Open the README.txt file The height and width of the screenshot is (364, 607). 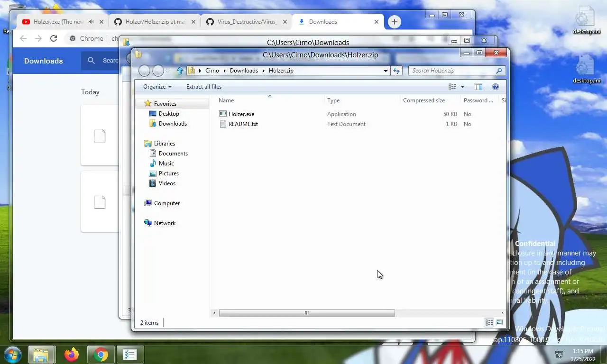(239, 124)
